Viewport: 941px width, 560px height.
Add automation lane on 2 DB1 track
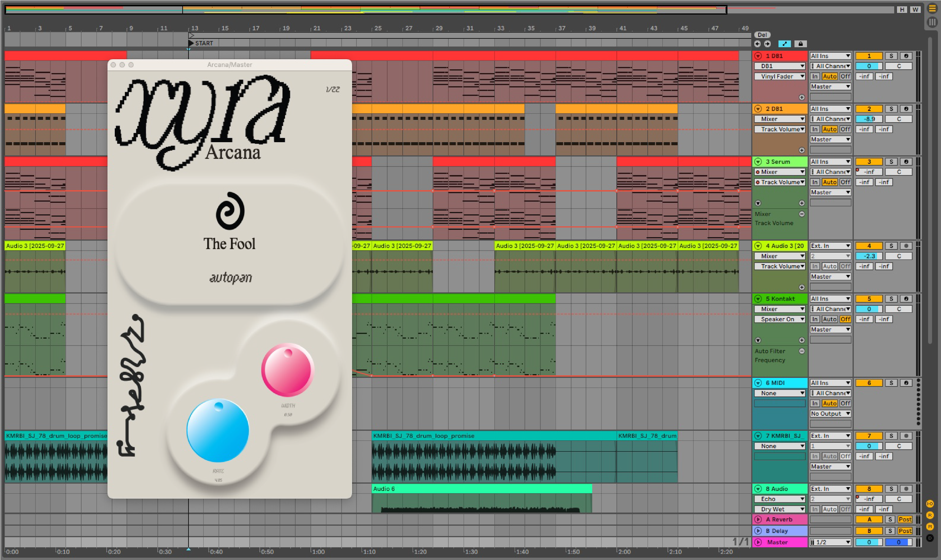(x=802, y=150)
